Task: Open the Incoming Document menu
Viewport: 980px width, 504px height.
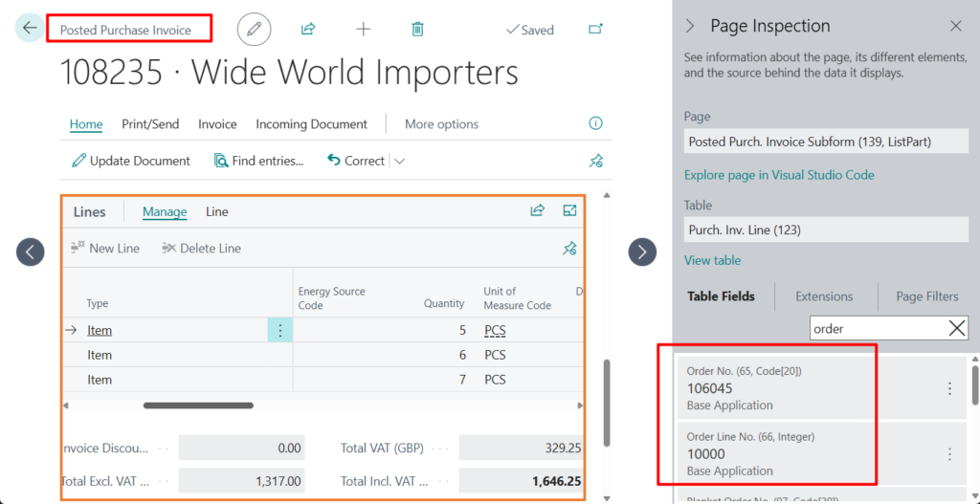Action: pyautogui.click(x=311, y=124)
